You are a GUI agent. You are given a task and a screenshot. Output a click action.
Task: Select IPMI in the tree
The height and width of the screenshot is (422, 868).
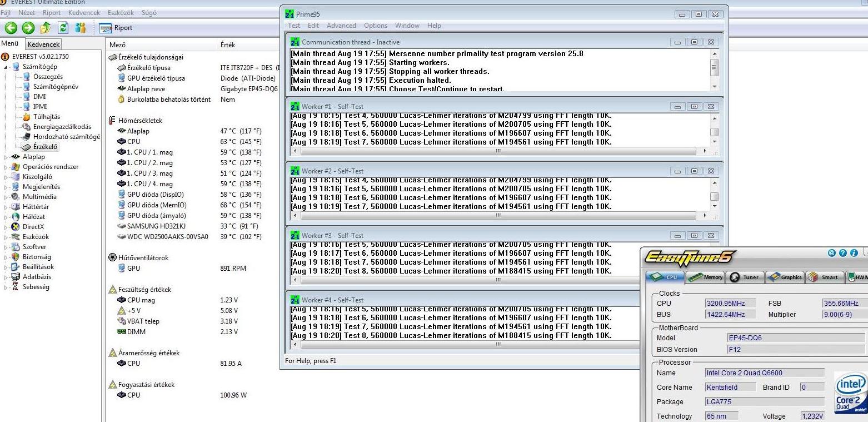(x=40, y=107)
